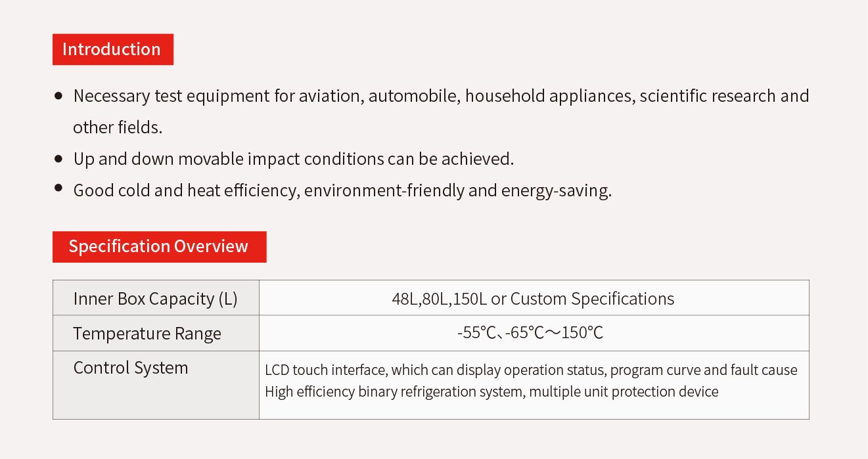The height and width of the screenshot is (459, 868).
Task: Click the words 'scientific research and'
Action: [x=724, y=96]
